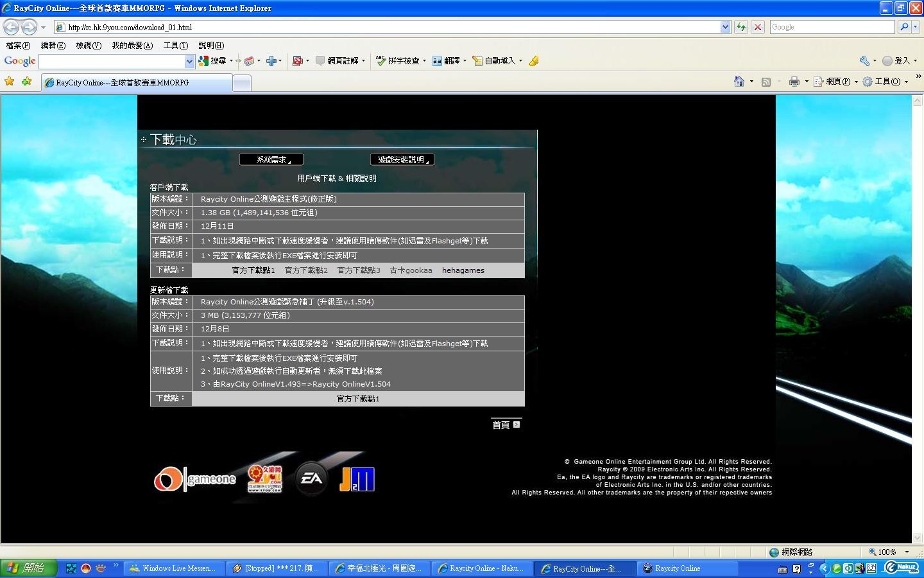Open a new blank tab
The width and height of the screenshot is (924, 578).
(241, 83)
